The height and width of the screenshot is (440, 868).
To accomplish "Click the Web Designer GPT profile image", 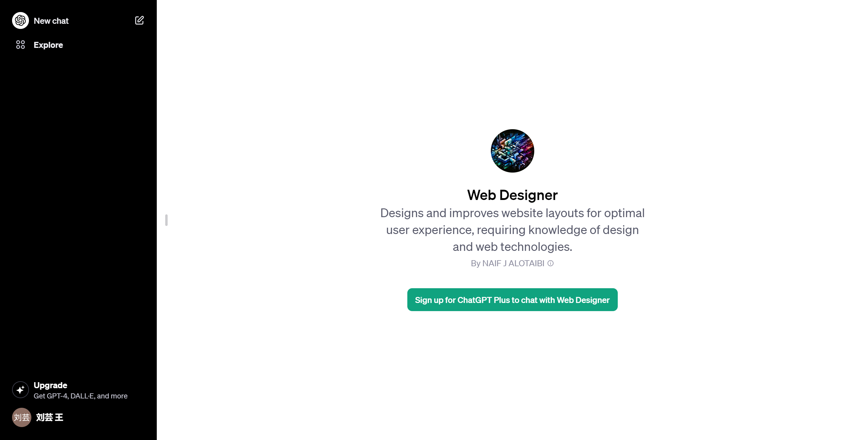I will 512,151.
